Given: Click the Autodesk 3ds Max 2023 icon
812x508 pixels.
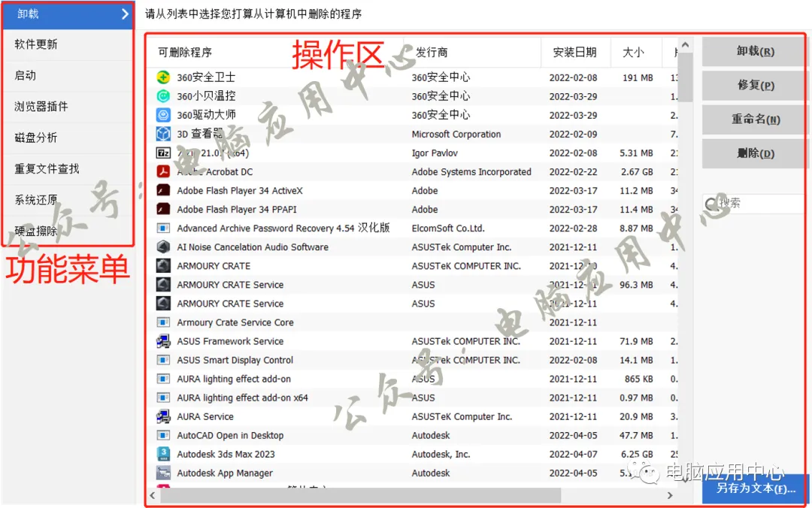Looking at the screenshot, I should pyautogui.click(x=163, y=454).
